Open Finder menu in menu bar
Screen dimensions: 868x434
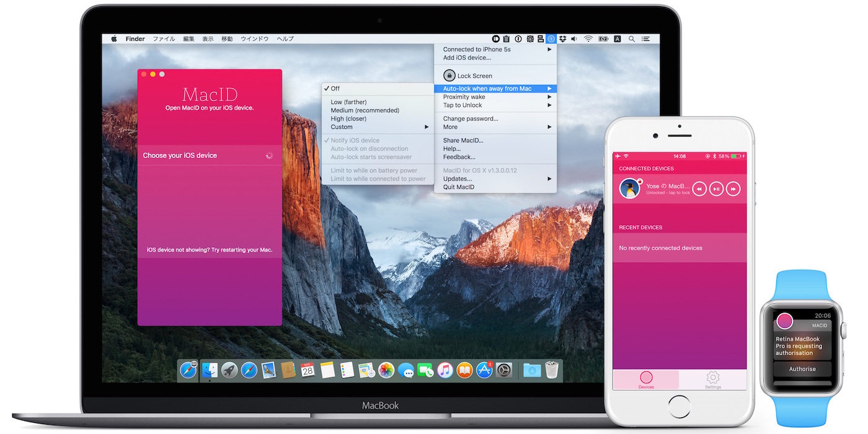coord(135,38)
